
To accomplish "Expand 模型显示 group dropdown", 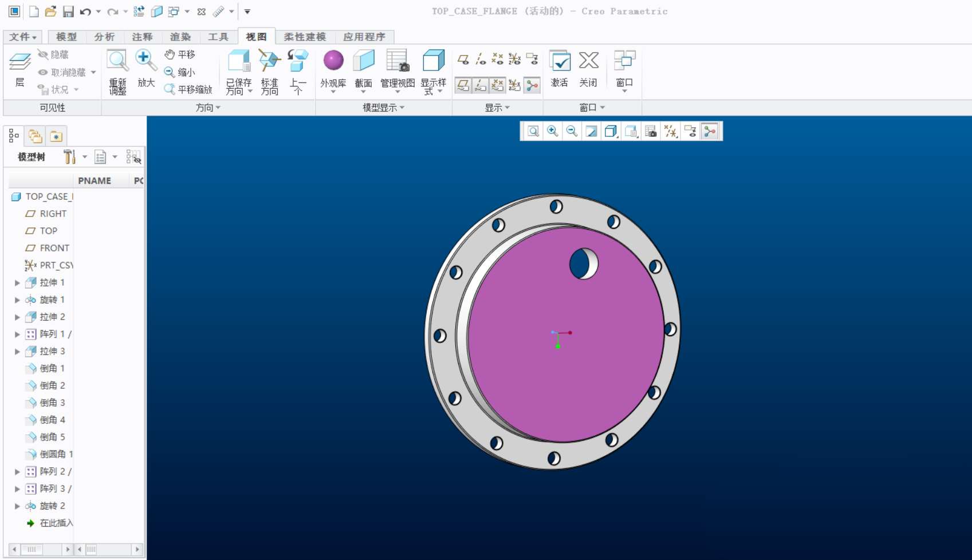I will (x=383, y=108).
